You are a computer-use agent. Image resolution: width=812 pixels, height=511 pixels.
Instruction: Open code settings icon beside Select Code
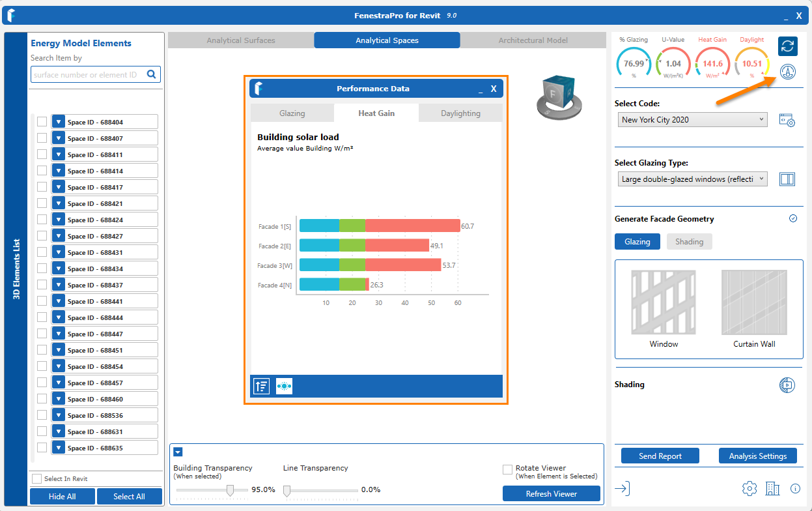pyautogui.click(x=787, y=121)
